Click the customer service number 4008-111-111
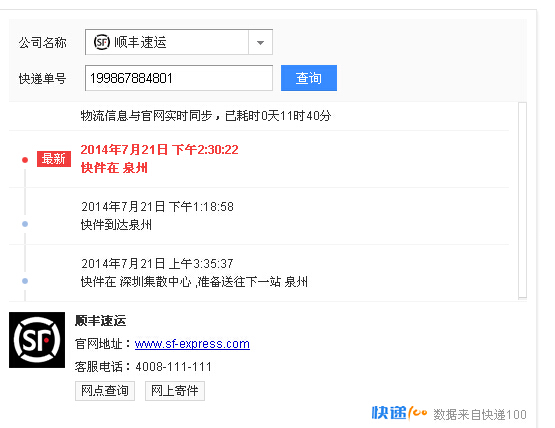Image resolution: width=555 pixels, height=428 pixels. 173,366
